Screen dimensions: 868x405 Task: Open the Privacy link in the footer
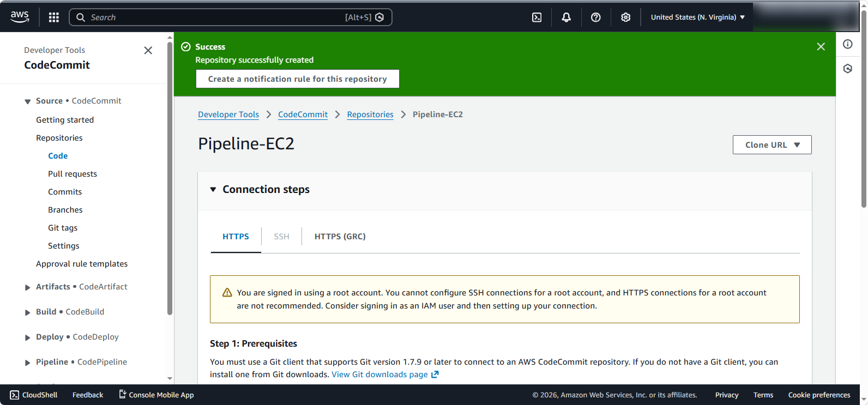point(727,395)
